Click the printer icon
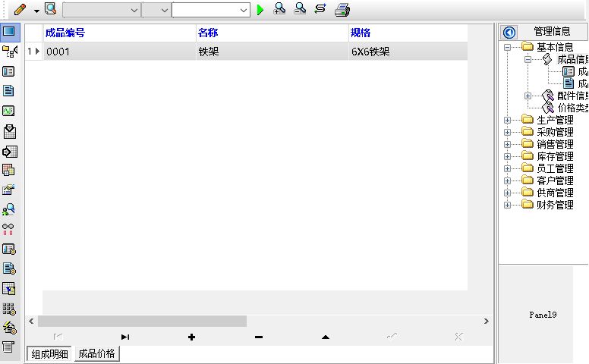589x364 pixels. point(342,9)
